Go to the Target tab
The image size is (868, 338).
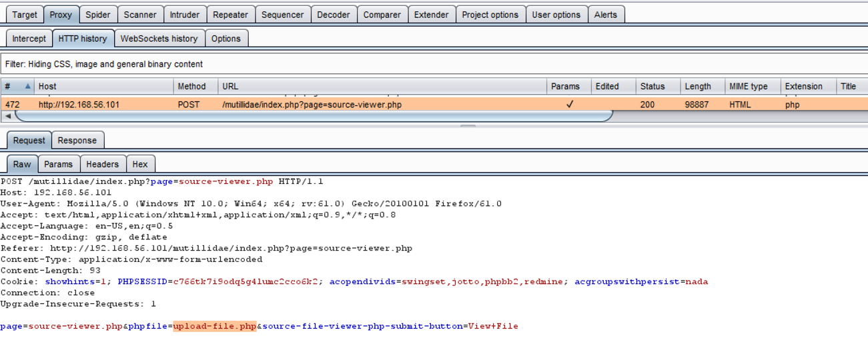click(25, 15)
